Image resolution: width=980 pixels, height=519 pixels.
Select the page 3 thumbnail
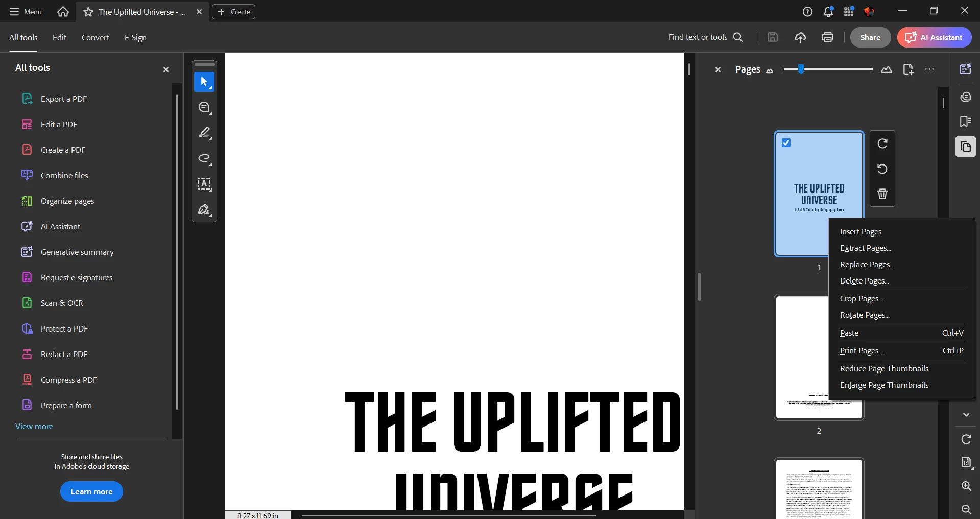tap(819, 488)
